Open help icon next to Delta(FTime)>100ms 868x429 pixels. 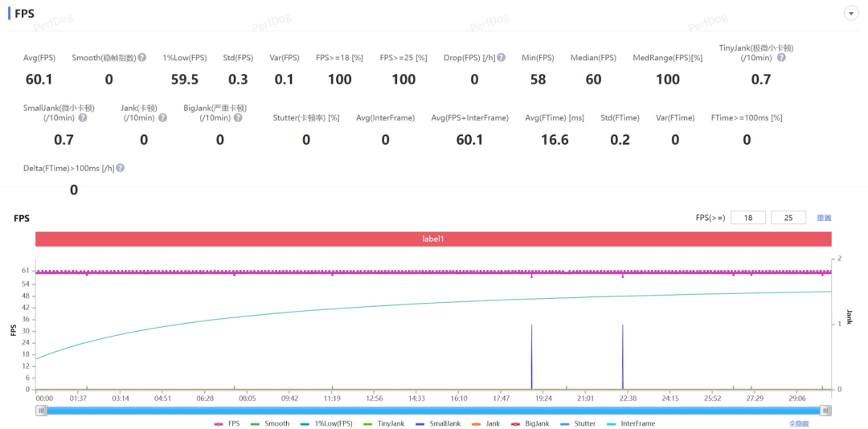coord(120,168)
